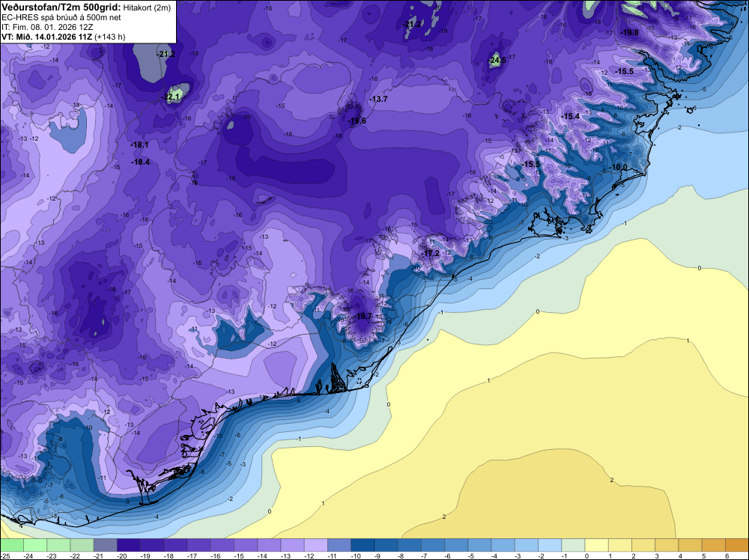
Task: Click the valid time "VT: Mið. 14.01.2026 11Z"
Action: (46, 37)
